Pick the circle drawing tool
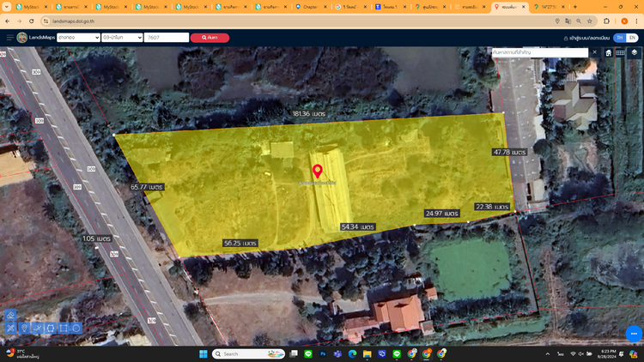 [76, 328]
